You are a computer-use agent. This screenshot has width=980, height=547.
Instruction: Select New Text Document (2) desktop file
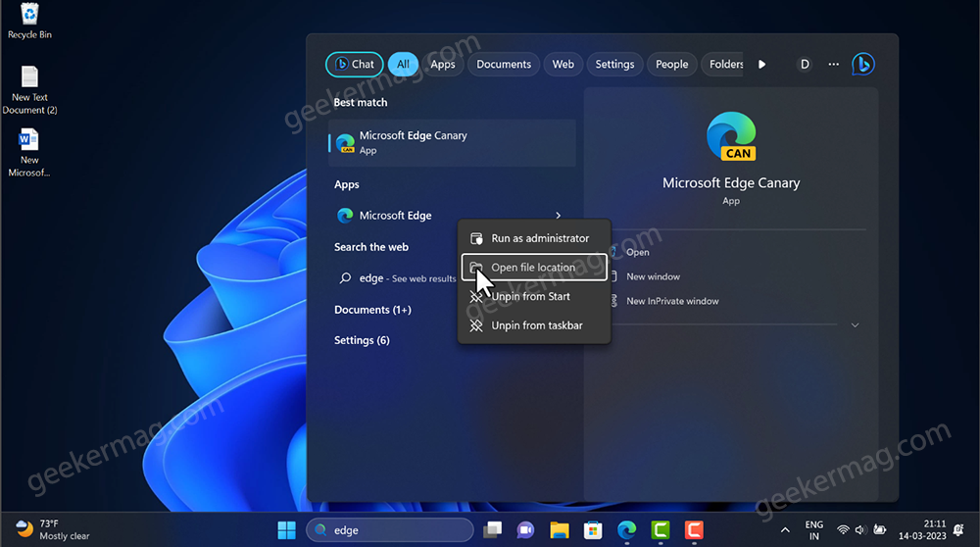(x=29, y=90)
